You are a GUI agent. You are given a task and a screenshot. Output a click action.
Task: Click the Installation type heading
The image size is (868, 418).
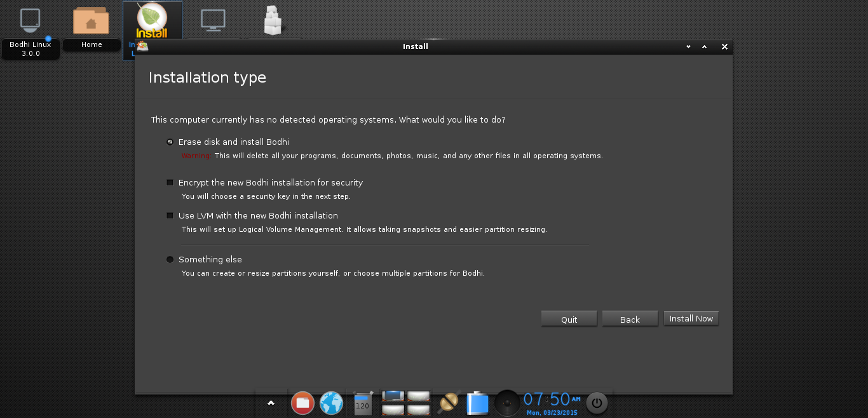tap(207, 78)
